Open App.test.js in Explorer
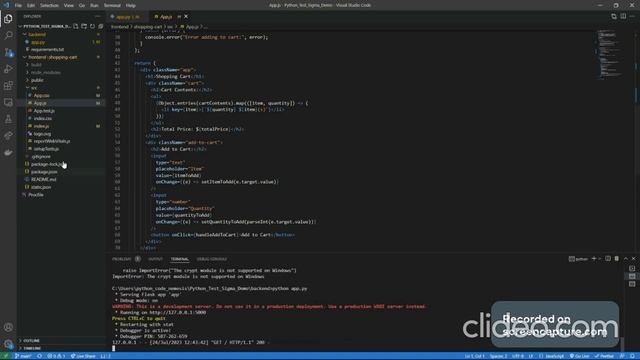Screen dimensions: 640x360 [x=61, y=111]
